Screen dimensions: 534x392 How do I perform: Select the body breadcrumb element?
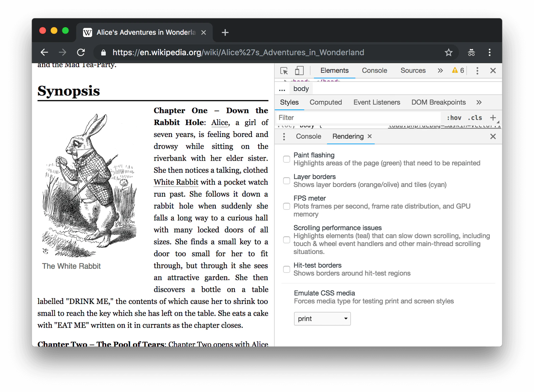(x=301, y=89)
